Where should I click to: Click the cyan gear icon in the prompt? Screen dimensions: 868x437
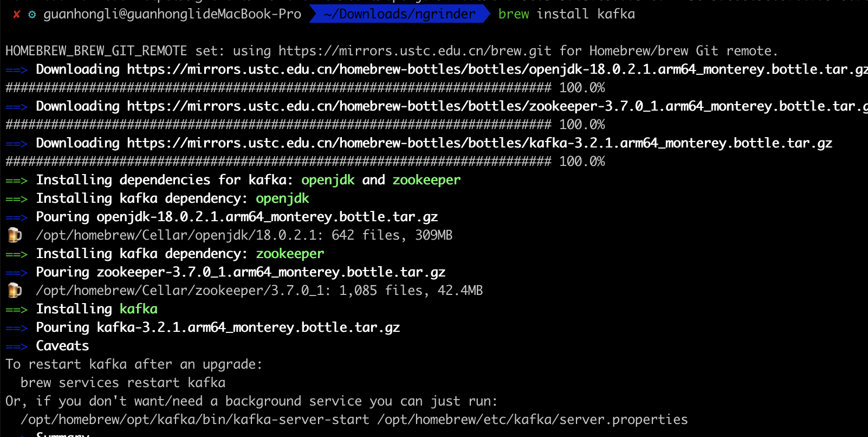32,14
